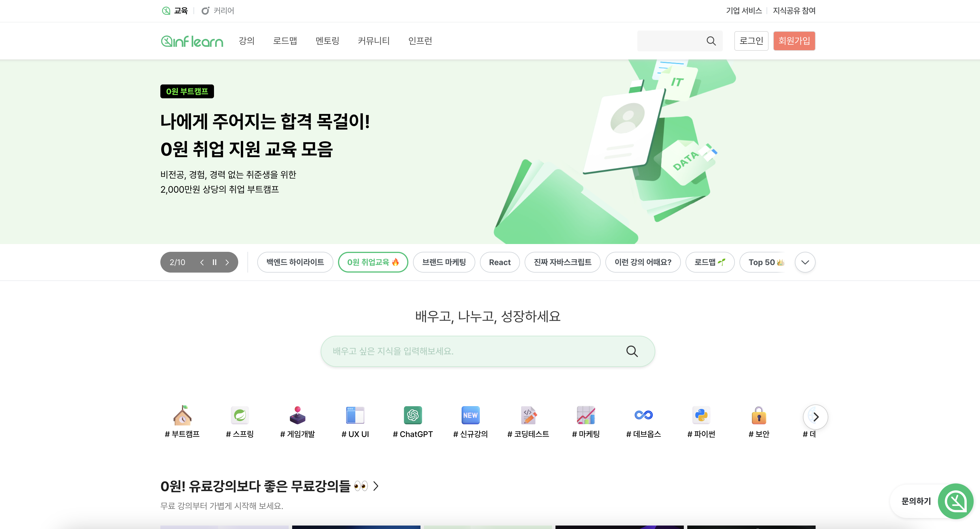
Task: Expand the banner chip list chevron
Action: pos(805,262)
